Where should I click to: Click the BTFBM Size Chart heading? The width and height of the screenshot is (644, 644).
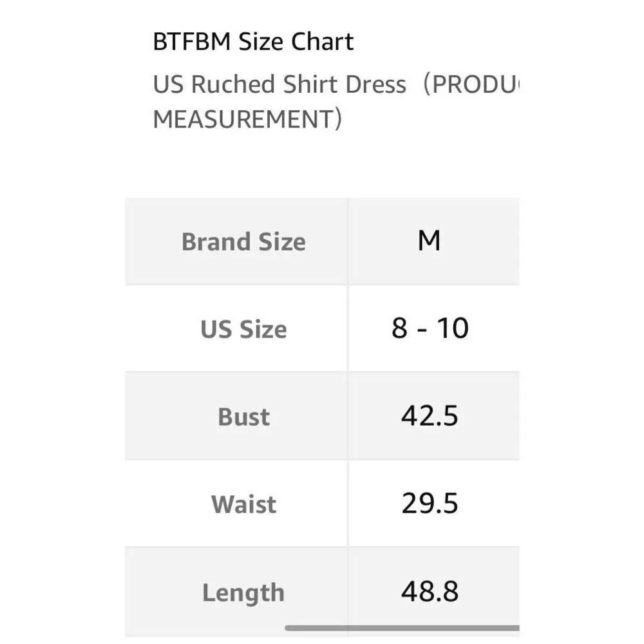(253, 43)
